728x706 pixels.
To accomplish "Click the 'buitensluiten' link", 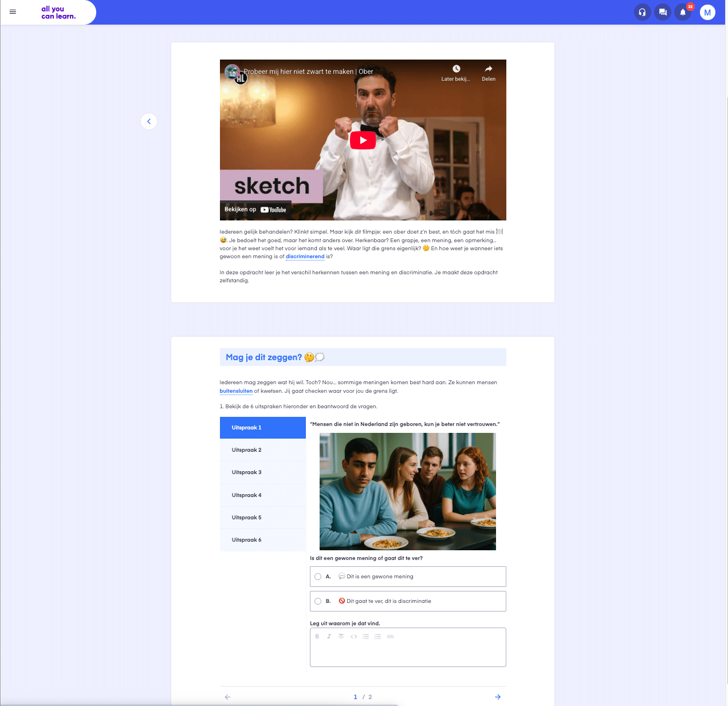I will [x=236, y=391].
